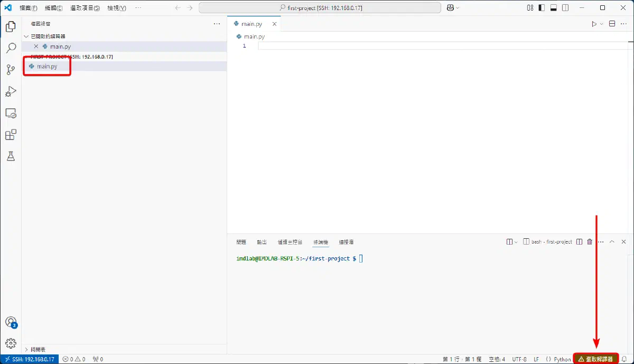Open the Manage gear menu

pyautogui.click(x=11, y=343)
